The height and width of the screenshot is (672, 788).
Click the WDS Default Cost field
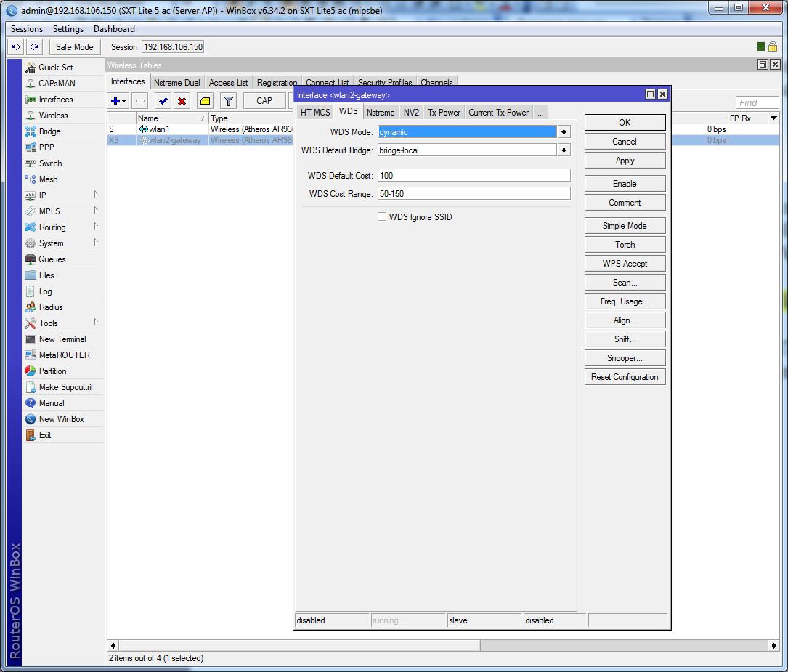tap(474, 176)
